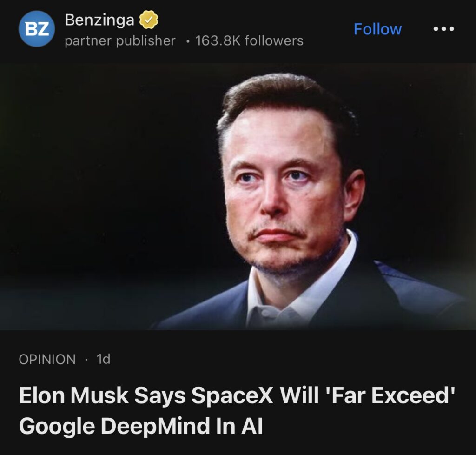Open the article photo of the man in a suit

pos(238,196)
